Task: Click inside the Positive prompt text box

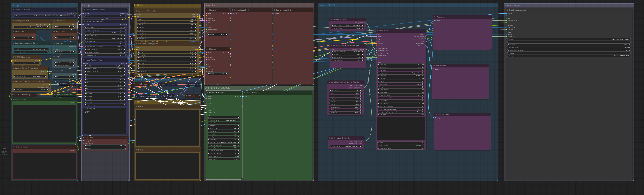Action: click(x=44, y=124)
